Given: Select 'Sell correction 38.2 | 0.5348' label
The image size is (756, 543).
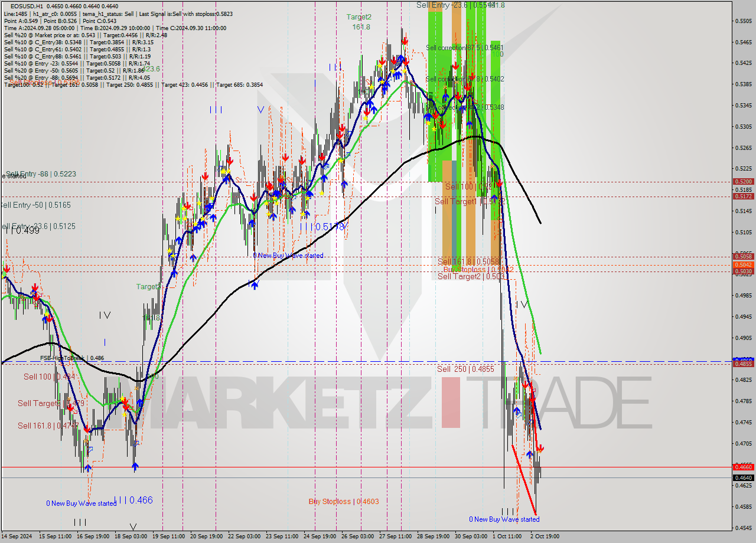Looking at the screenshot, I should (465, 107).
